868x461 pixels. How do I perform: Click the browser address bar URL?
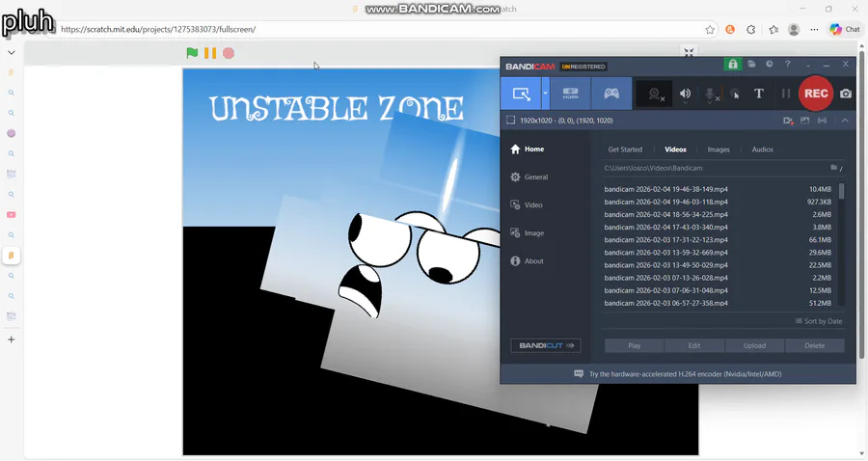tap(158, 29)
